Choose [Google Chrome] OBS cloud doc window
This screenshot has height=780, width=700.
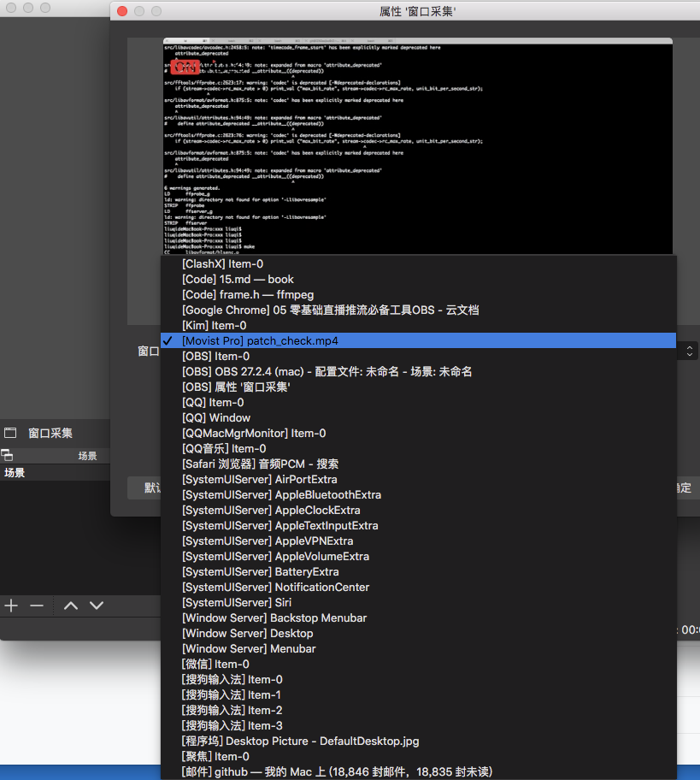click(330, 310)
